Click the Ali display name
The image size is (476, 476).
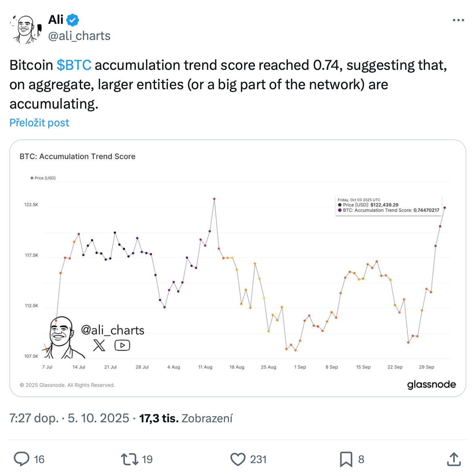coord(56,20)
